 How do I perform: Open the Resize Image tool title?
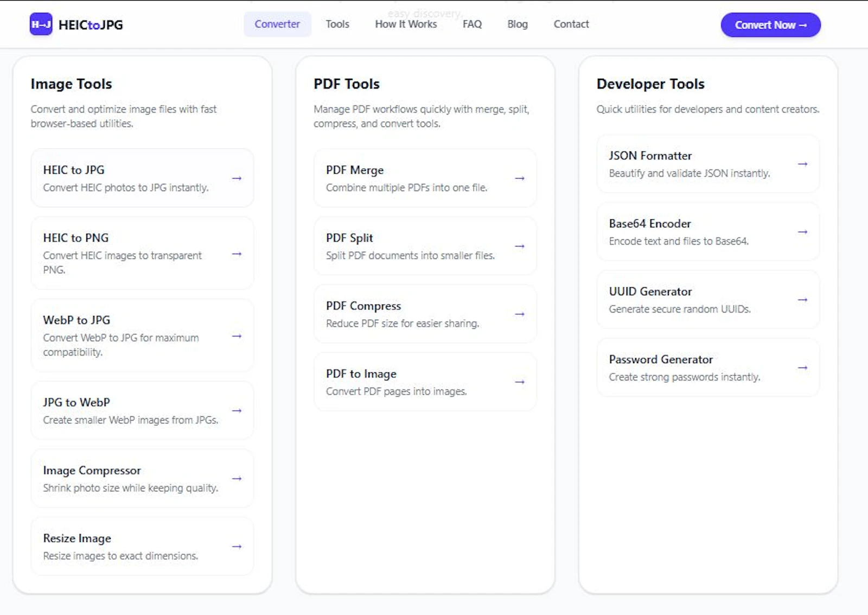point(77,538)
